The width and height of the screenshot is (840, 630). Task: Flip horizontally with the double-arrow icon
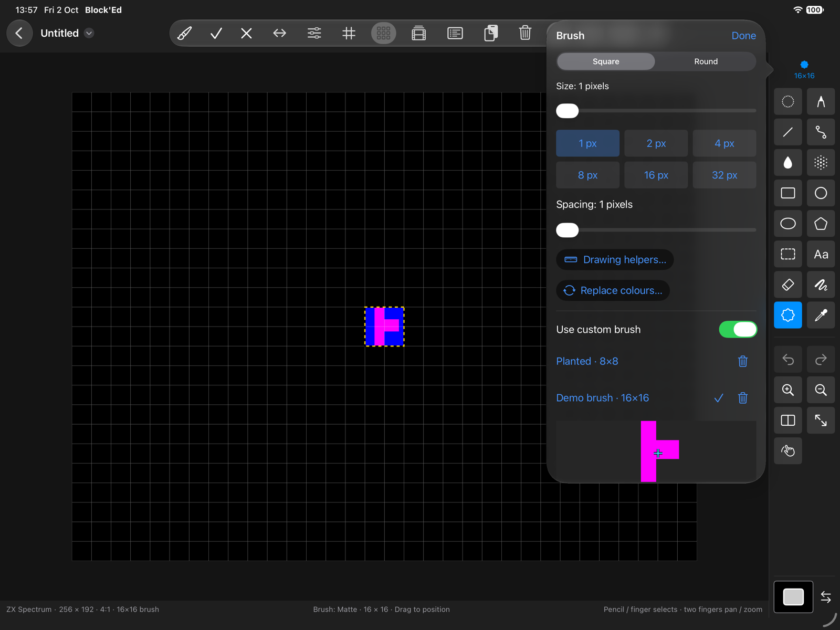[280, 33]
